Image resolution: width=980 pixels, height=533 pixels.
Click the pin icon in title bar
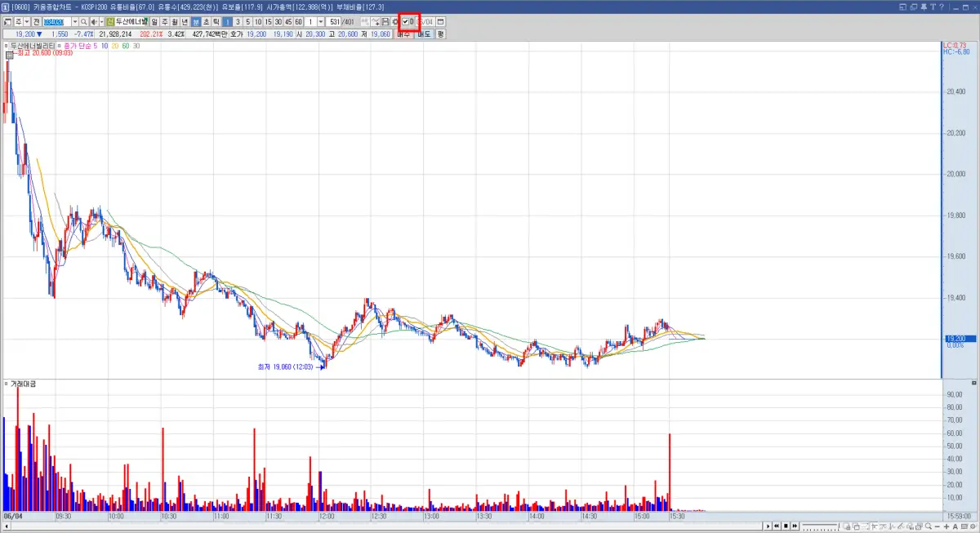(x=924, y=7)
